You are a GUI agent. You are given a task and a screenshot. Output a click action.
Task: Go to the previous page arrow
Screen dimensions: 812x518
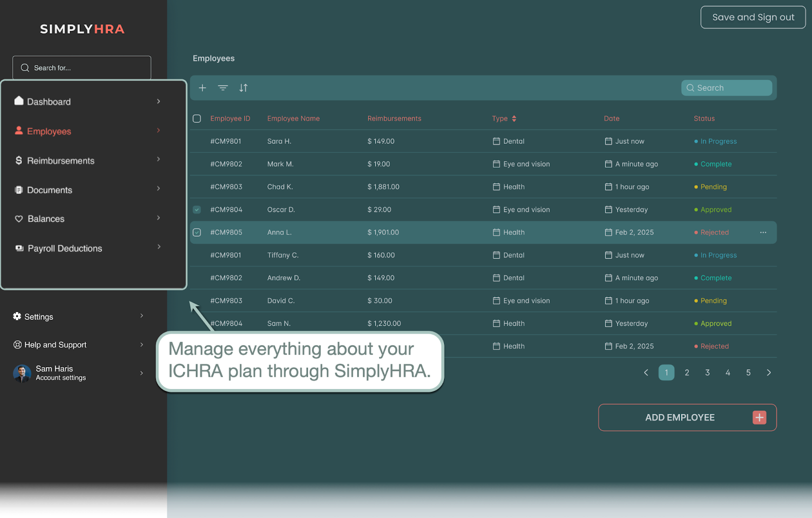coord(646,373)
